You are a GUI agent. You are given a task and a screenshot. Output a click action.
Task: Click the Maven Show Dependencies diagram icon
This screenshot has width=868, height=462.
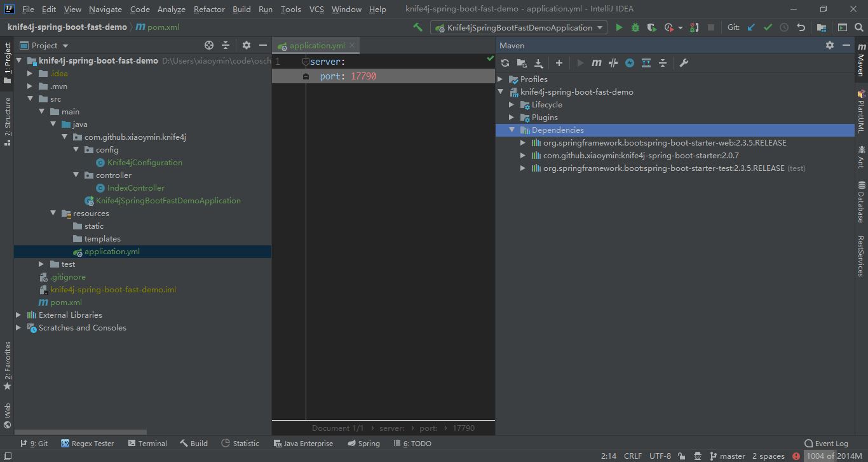(646, 63)
